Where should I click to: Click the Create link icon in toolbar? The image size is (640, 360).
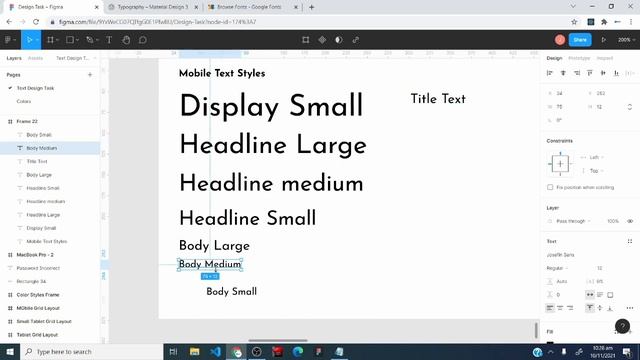pyautogui.click(x=356, y=40)
